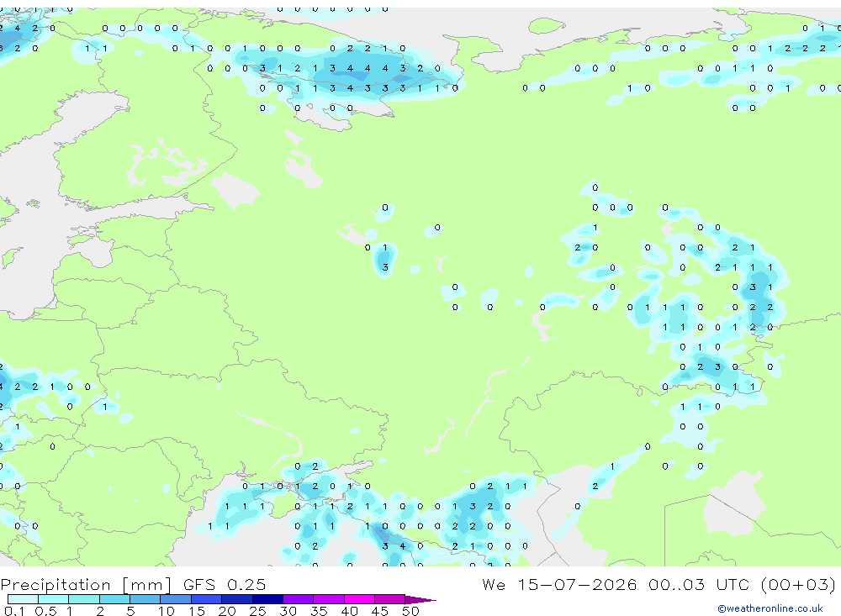Click the legend label "0.1"
Viewport: 841px width, 616px height.
(x=14, y=611)
